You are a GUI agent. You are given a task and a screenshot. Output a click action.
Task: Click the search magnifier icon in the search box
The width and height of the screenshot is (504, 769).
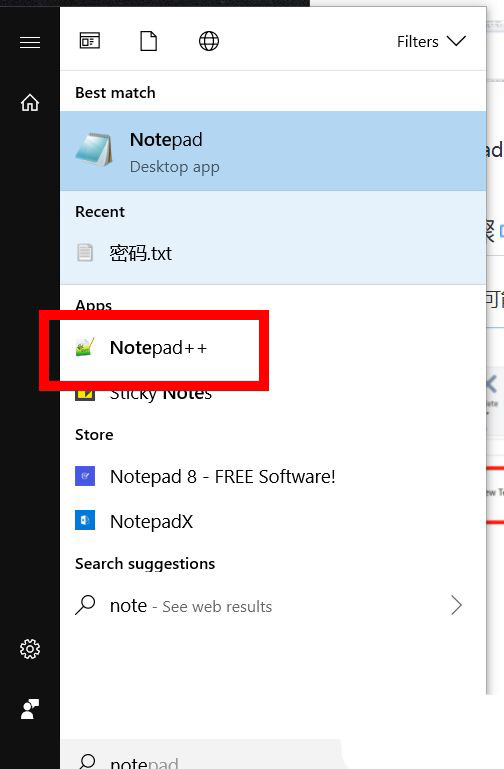point(87,761)
